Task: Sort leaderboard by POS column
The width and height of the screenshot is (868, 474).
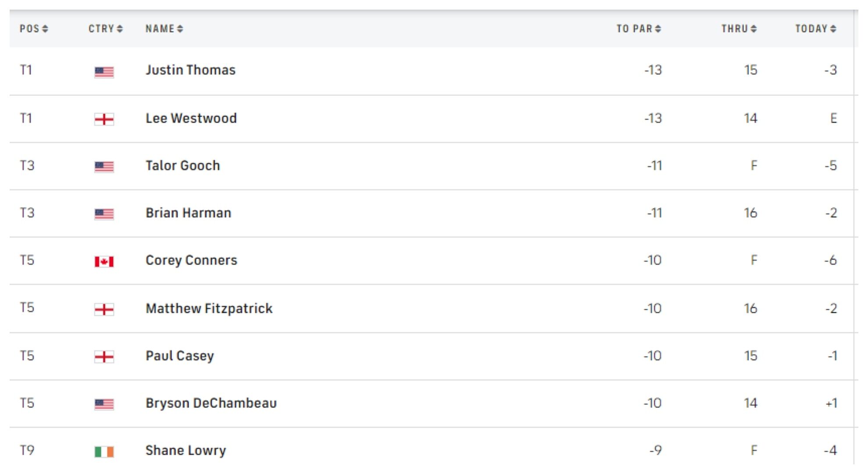Action: [34, 29]
